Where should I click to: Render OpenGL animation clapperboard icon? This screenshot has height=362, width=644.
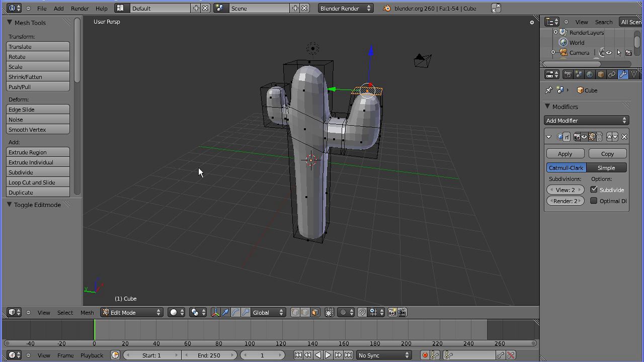[x=402, y=313]
